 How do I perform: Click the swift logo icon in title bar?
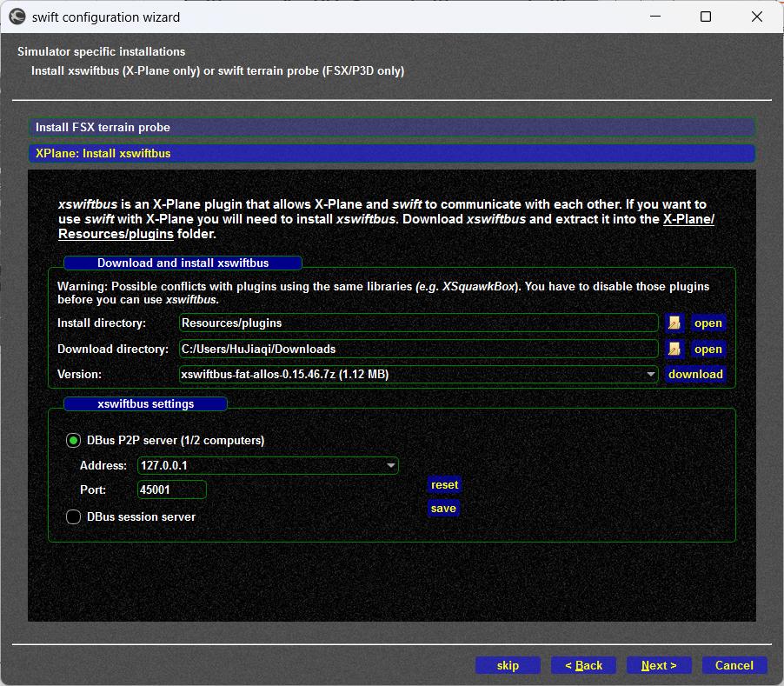(x=17, y=17)
